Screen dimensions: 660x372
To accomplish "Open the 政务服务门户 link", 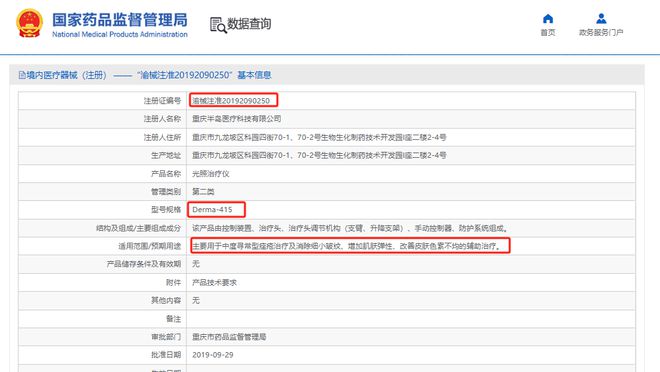I will coord(601,32).
